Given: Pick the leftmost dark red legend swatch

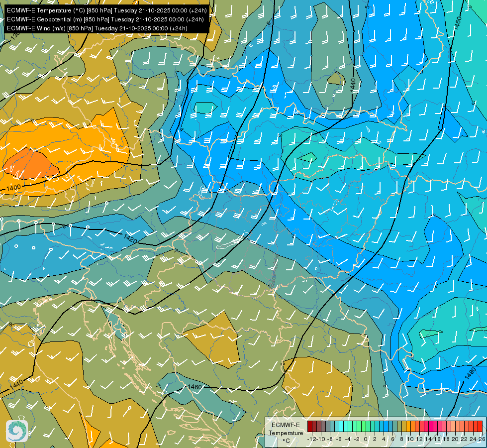Looking at the screenshot, I should 309,426.
